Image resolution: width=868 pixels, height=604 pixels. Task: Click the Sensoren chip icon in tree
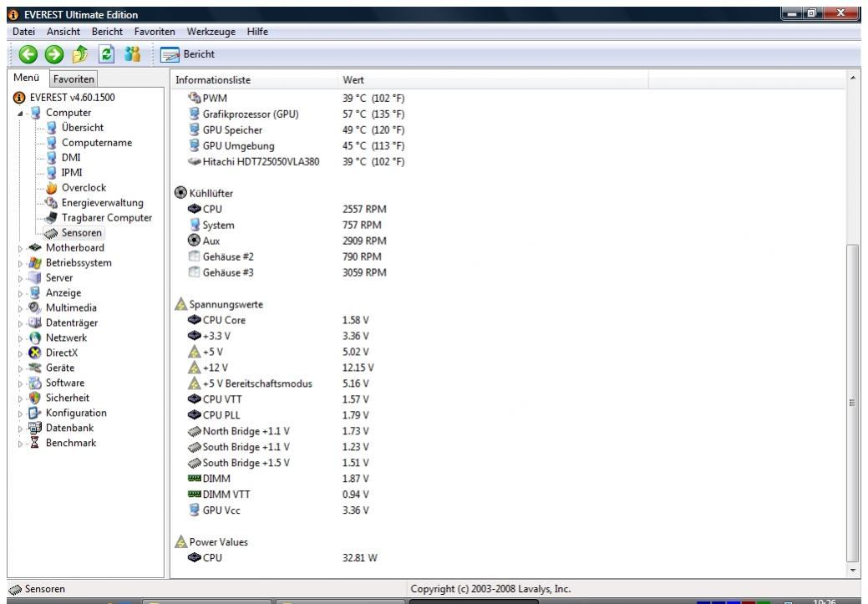[x=51, y=233]
